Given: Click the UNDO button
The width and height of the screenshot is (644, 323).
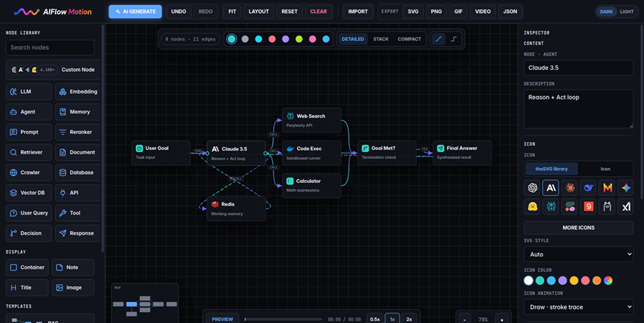Looking at the screenshot, I should [x=179, y=12].
